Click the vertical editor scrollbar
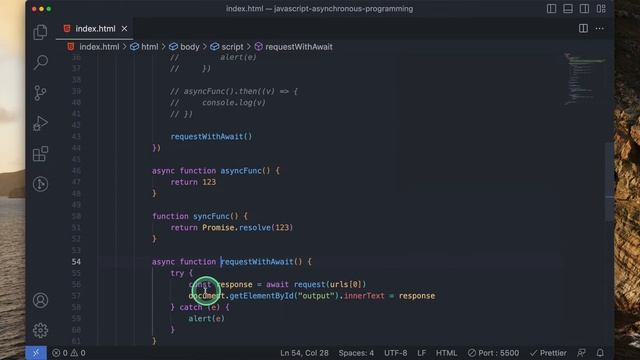Viewport: 640px width, 360px height. pos(609,182)
